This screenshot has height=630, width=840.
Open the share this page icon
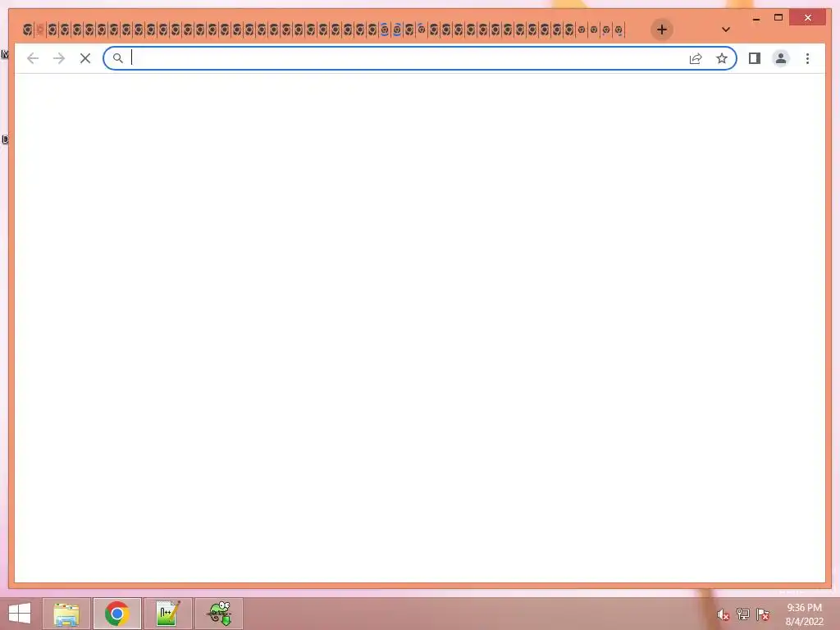696,58
